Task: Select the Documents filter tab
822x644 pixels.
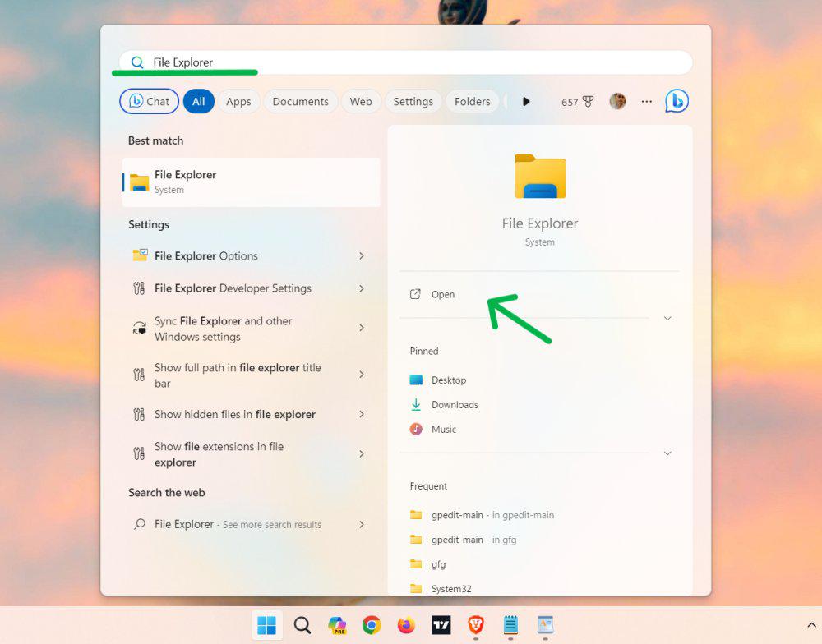Action: point(300,101)
